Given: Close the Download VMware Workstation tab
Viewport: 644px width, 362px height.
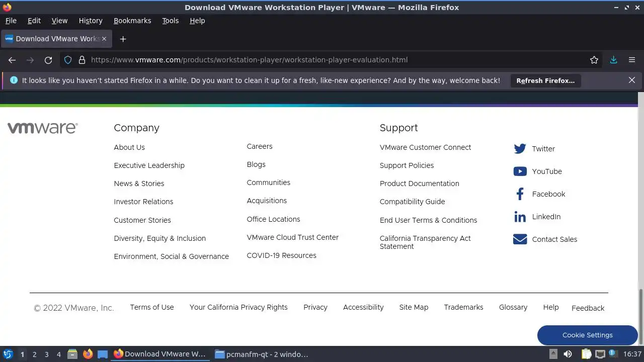Looking at the screenshot, I should (x=104, y=39).
